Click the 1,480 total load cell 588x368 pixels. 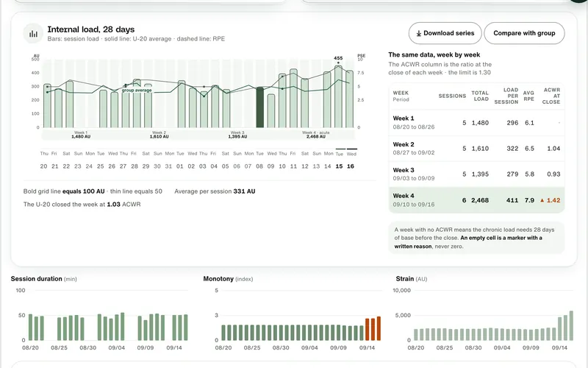[480, 123]
